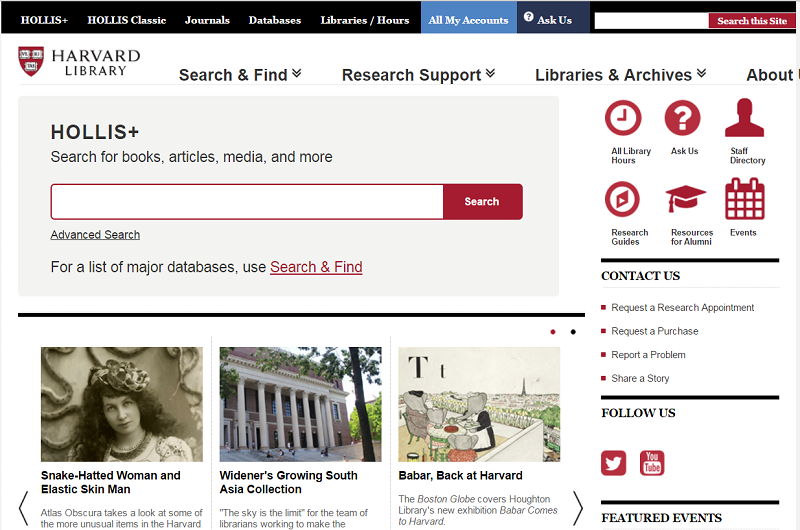The height and width of the screenshot is (530, 800).
Task: Expand the About menu
Action: (771, 75)
